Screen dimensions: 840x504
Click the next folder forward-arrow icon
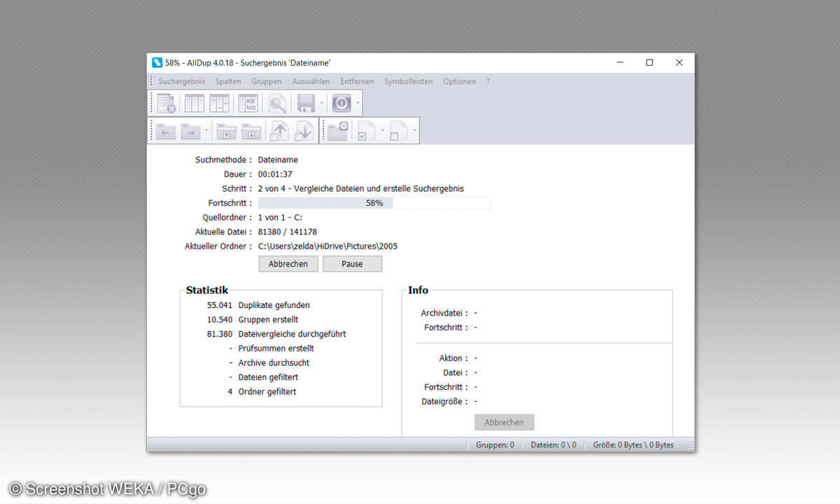191,131
